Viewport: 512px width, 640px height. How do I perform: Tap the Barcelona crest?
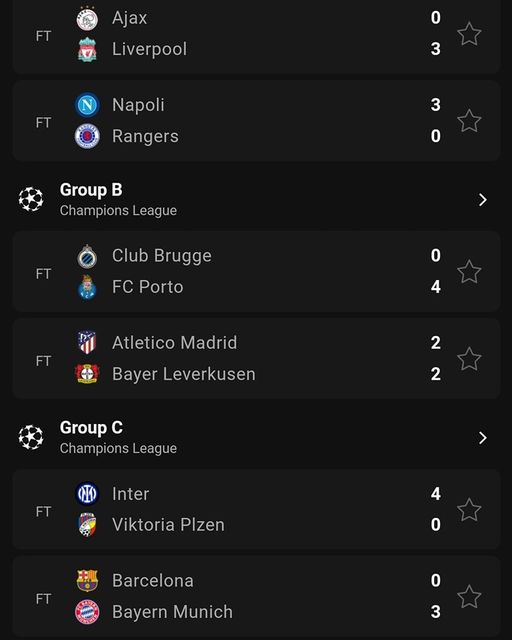87,580
